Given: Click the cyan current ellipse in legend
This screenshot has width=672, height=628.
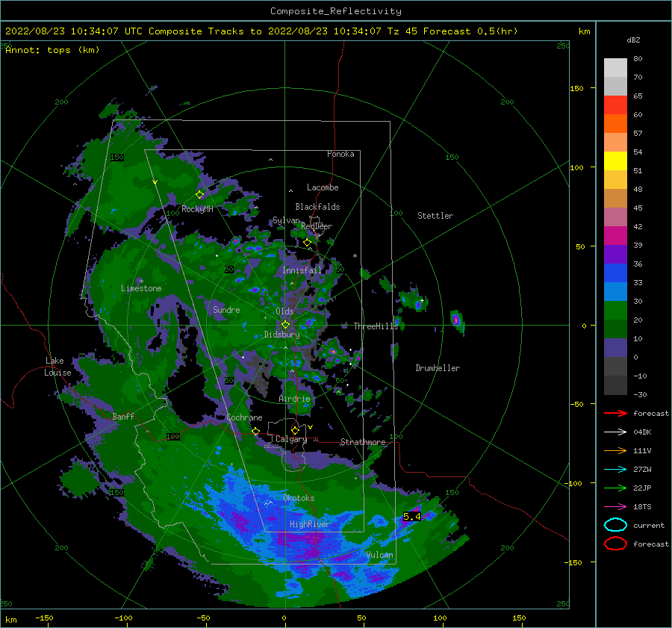Looking at the screenshot, I should click(615, 525).
